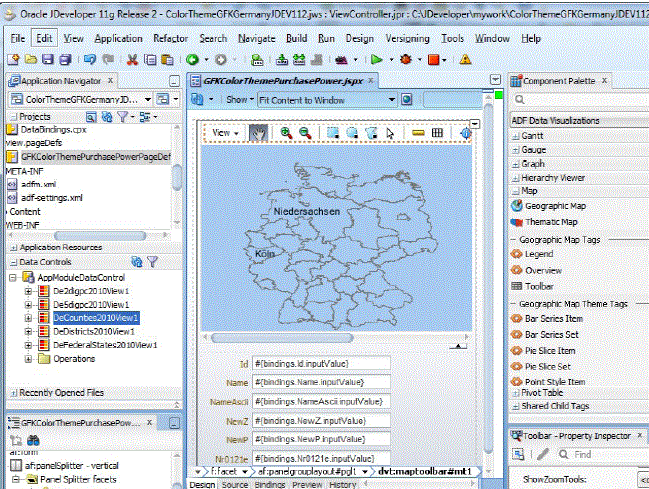This screenshot has width=649, height=489.
Task: Open the Versioning menu
Action: pos(407,39)
